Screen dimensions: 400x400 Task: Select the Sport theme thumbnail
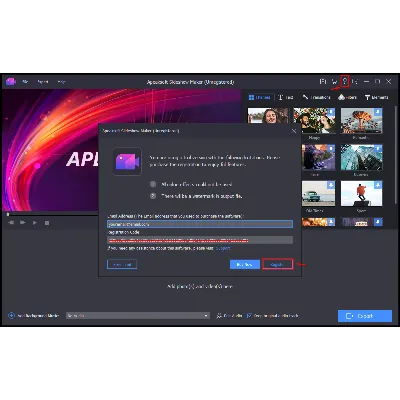point(361,194)
